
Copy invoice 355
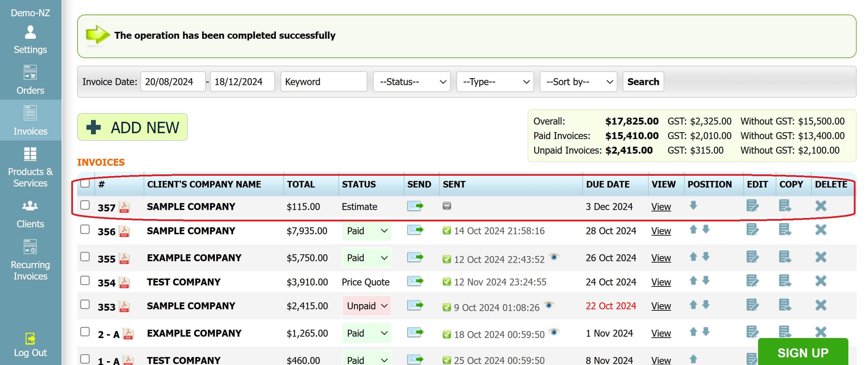(785, 257)
